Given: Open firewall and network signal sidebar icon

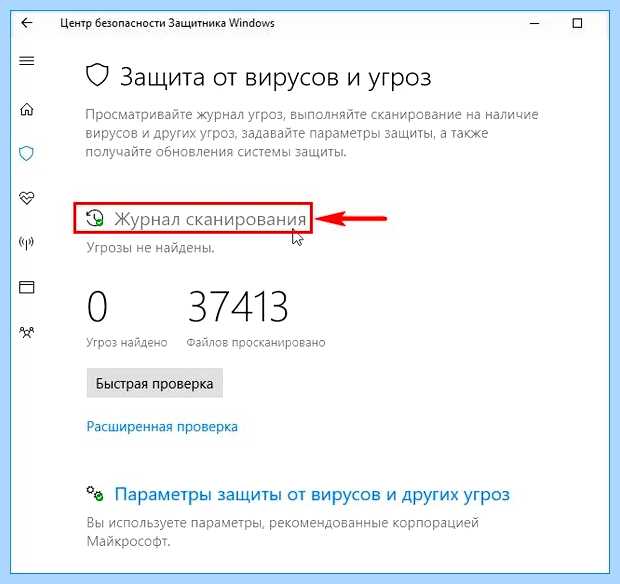Looking at the screenshot, I should point(26,242).
